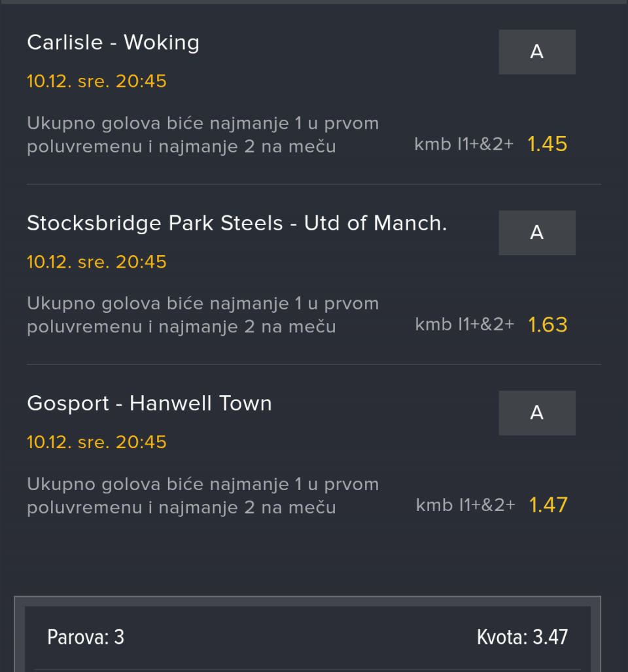Click the kmb I1+&2+ label next to 1.47
Image resolution: width=628 pixels, height=672 pixels.
click(465, 505)
